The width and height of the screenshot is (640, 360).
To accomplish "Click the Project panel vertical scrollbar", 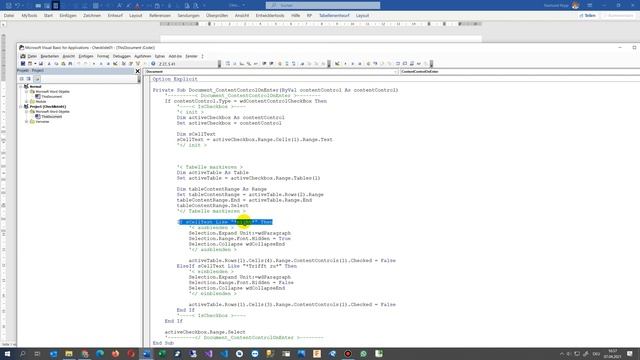I will (139, 79).
